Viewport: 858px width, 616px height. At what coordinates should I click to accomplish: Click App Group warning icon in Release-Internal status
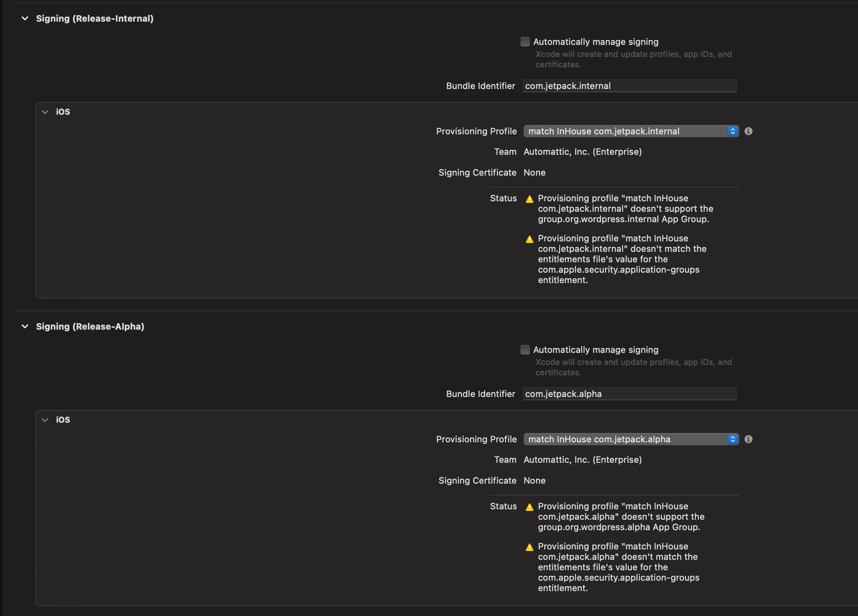[x=529, y=199]
